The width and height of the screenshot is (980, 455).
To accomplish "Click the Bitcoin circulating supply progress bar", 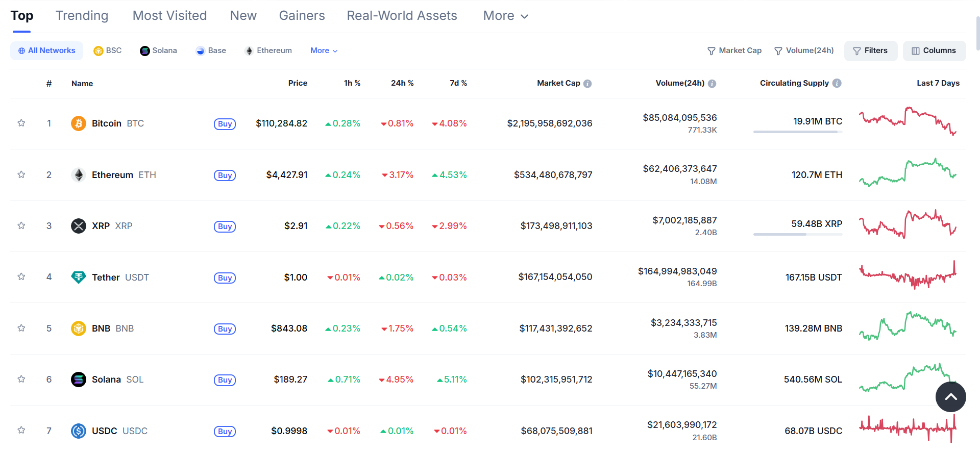I will 797,132.
